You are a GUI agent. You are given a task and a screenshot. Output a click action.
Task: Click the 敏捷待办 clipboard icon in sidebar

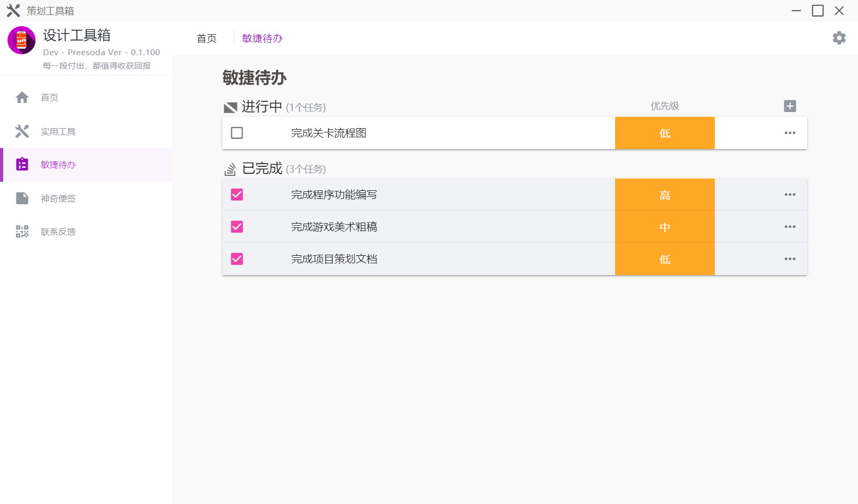[22, 165]
